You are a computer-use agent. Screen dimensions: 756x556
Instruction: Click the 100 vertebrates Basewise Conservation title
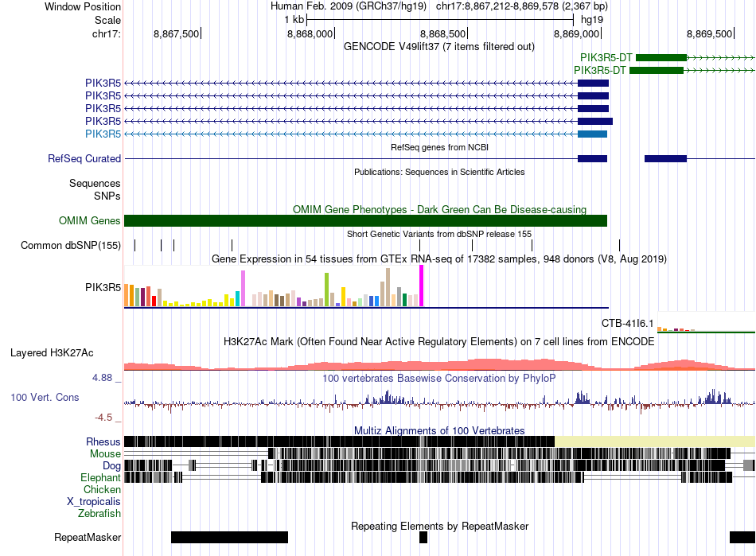[x=438, y=378]
